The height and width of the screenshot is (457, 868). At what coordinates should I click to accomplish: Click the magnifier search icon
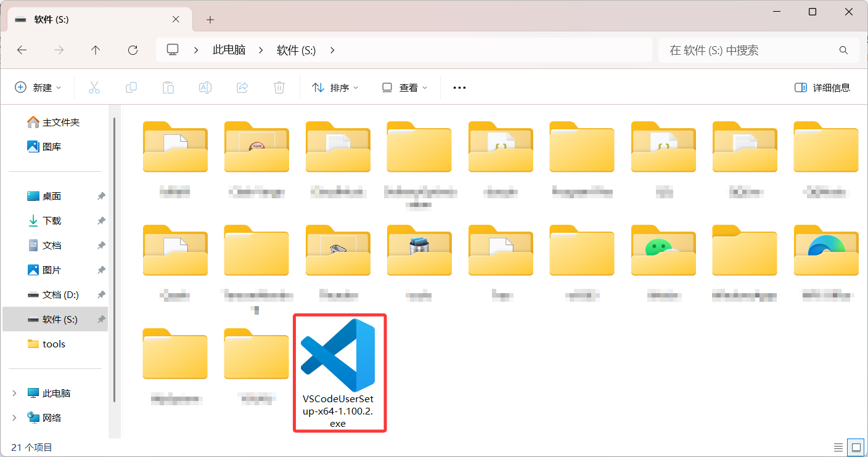pyautogui.click(x=843, y=50)
